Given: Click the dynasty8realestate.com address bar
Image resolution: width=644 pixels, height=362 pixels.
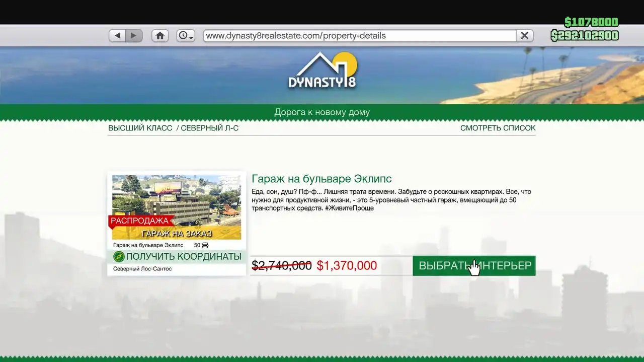Looking at the screenshot, I should click(360, 36).
